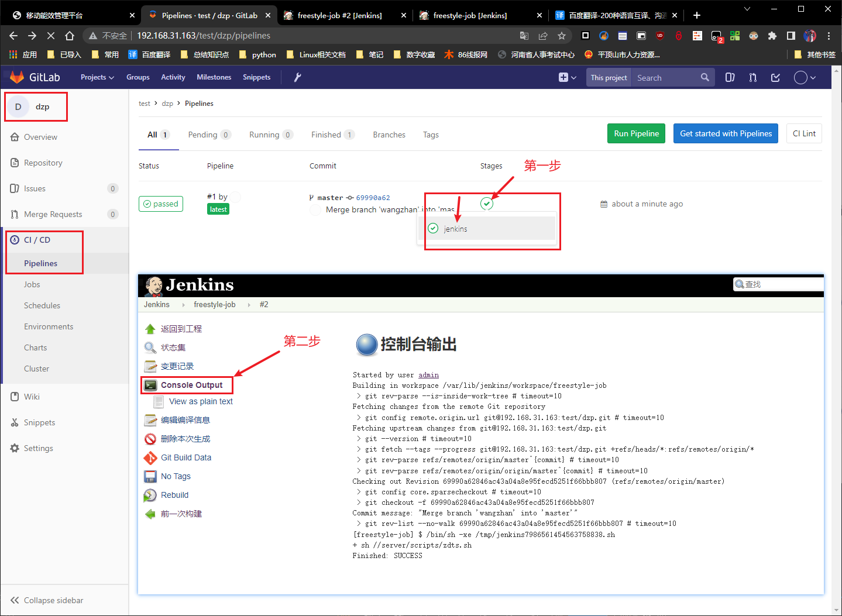Open freestyle-job breadcrumb in Jenkins
Image resolution: width=842 pixels, height=616 pixels.
[215, 304]
